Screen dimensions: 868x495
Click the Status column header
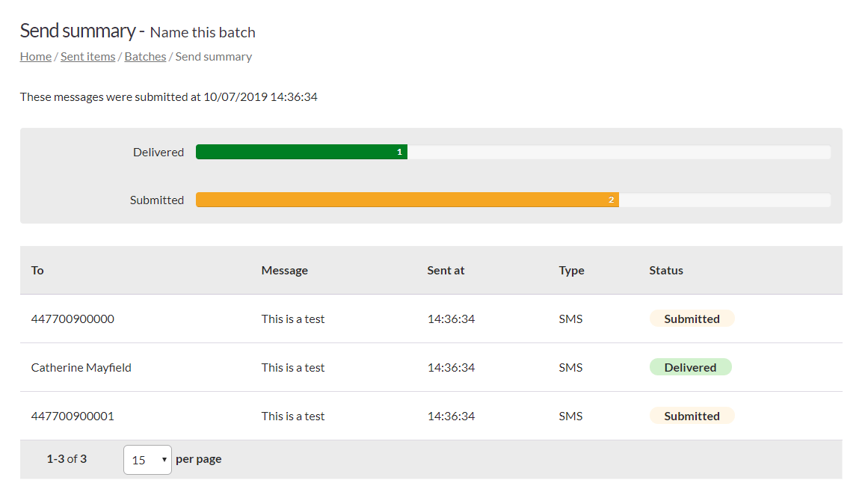[666, 270]
